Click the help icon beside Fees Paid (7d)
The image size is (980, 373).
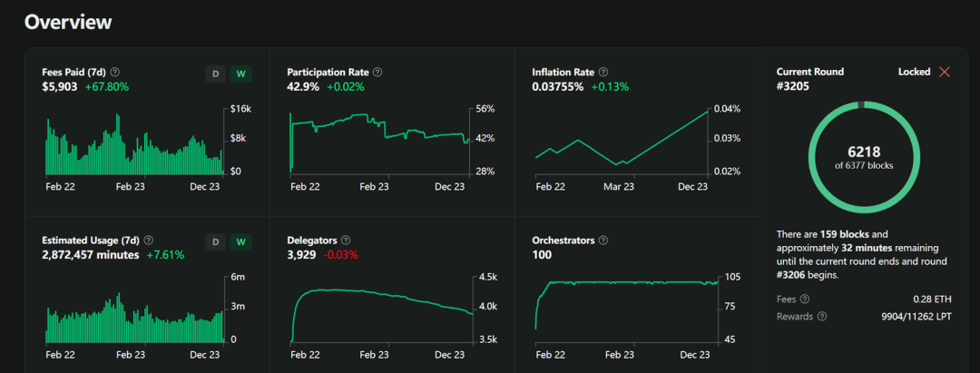[x=115, y=72]
